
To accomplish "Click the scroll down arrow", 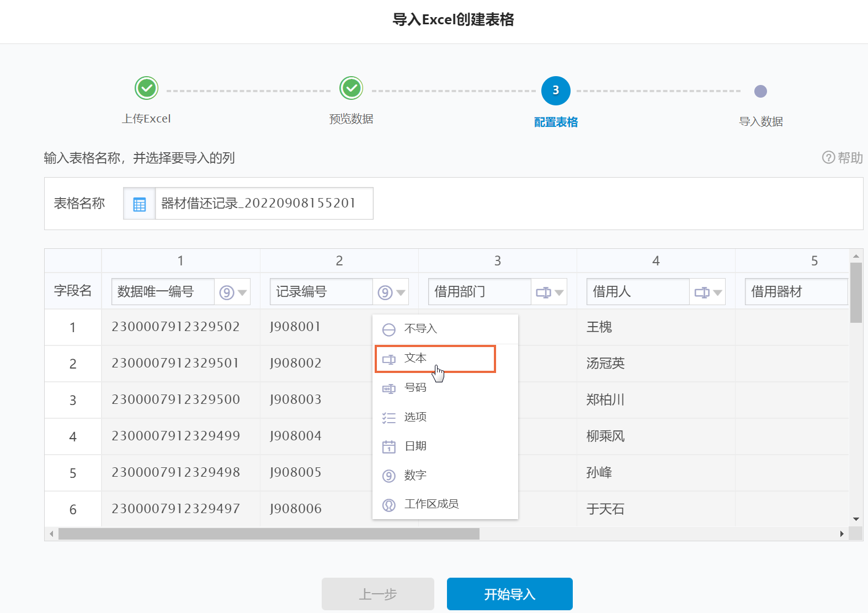I will click(856, 519).
